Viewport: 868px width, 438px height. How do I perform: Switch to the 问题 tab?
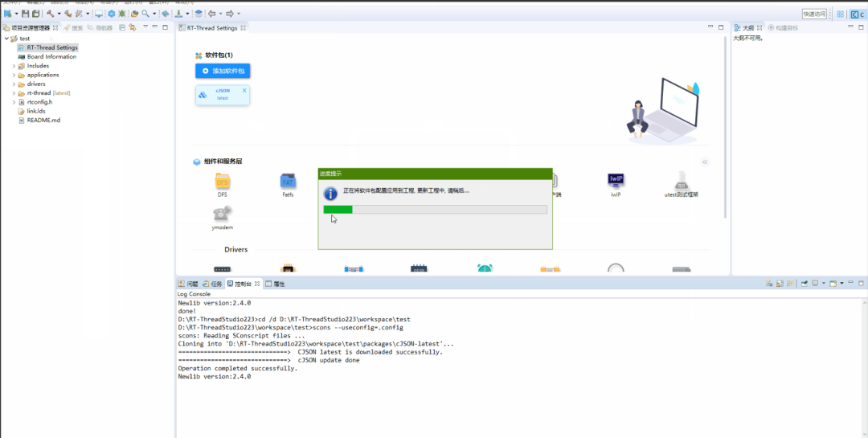(188, 284)
